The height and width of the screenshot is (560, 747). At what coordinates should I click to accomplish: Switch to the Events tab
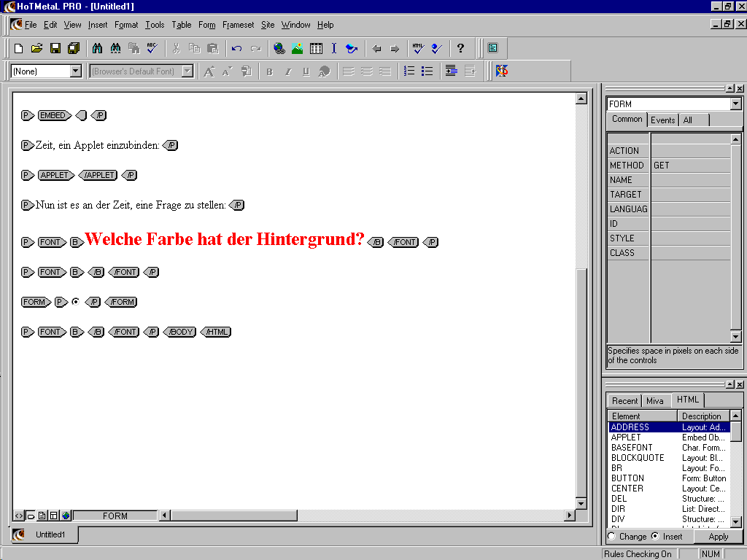coord(662,120)
